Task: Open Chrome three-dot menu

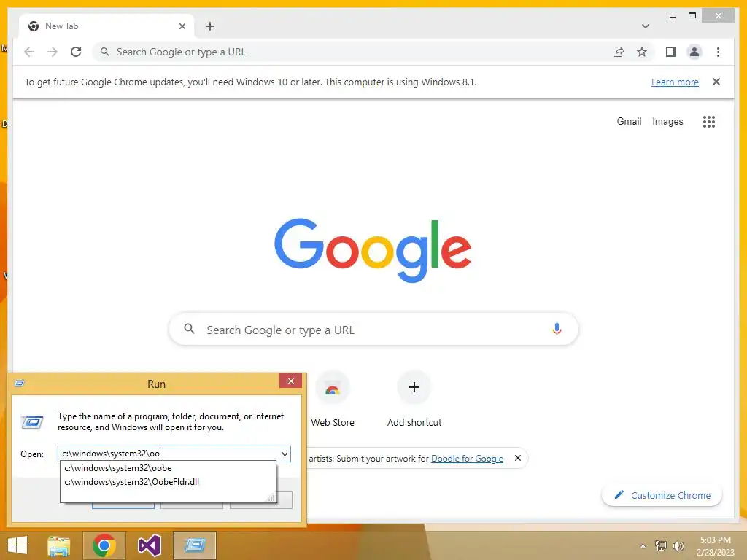Action: click(718, 52)
